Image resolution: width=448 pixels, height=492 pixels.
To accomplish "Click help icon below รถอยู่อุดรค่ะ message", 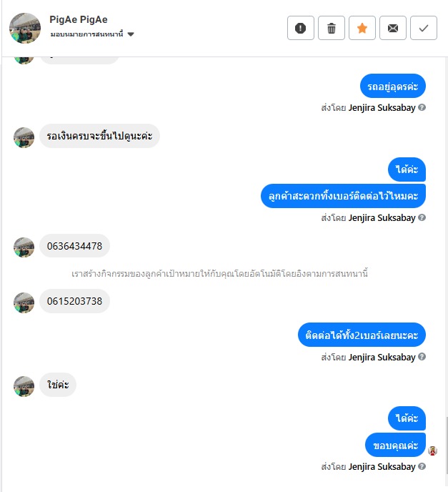I will pyautogui.click(x=422, y=107).
